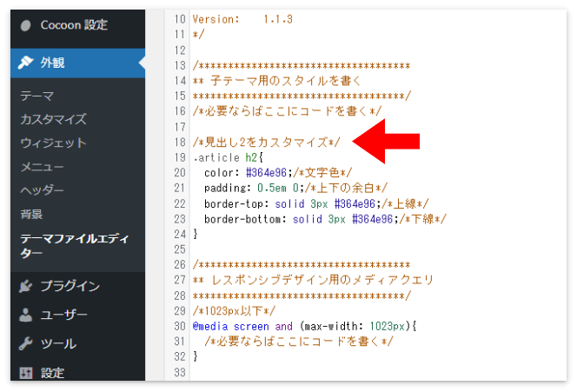Image resolution: width=577 pixels, height=392 pixels.
Task: Open ヘッダー submenu item
Action: pyautogui.click(x=42, y=190)
